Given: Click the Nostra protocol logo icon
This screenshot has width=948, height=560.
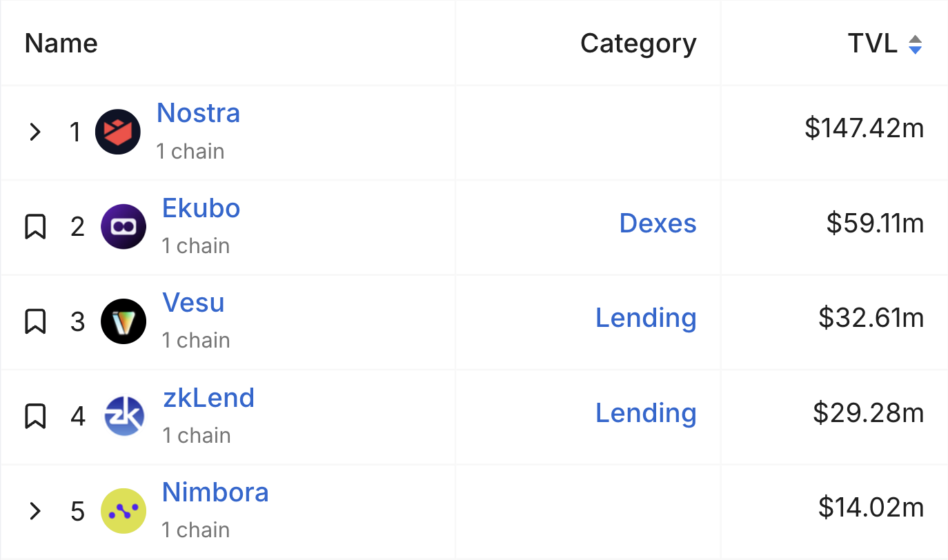Looking at the screenshot, I should pos(118,132).
